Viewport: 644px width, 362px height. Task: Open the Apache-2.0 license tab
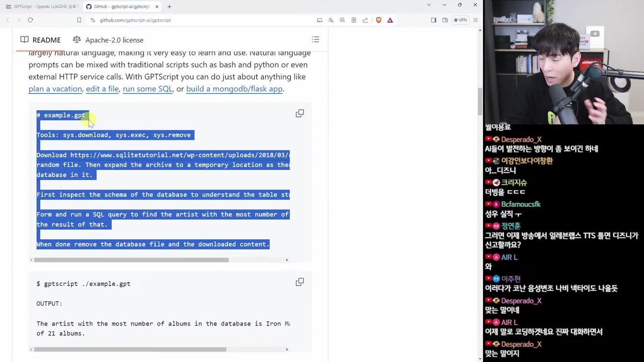coord(108,40)
